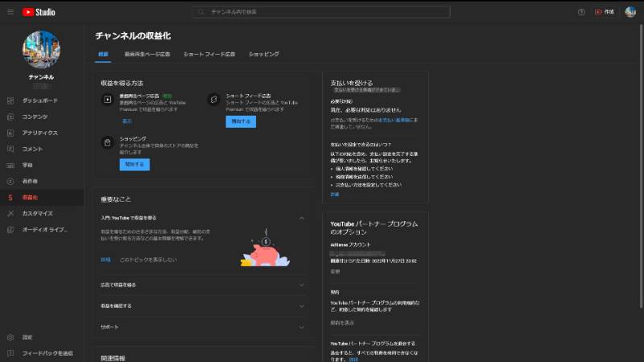Viewport: 644px width, 362px height.
Task: Click the アナリティクス sidebar icon
Action: click(10, 133)
